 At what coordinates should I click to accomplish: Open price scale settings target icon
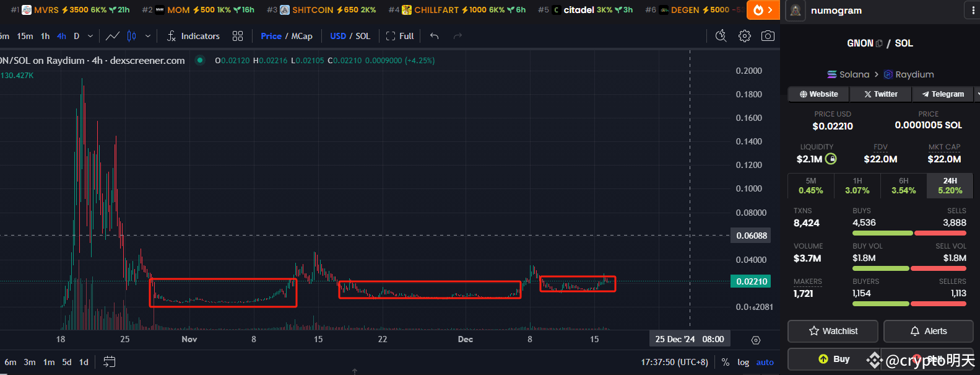click(755, 340)
